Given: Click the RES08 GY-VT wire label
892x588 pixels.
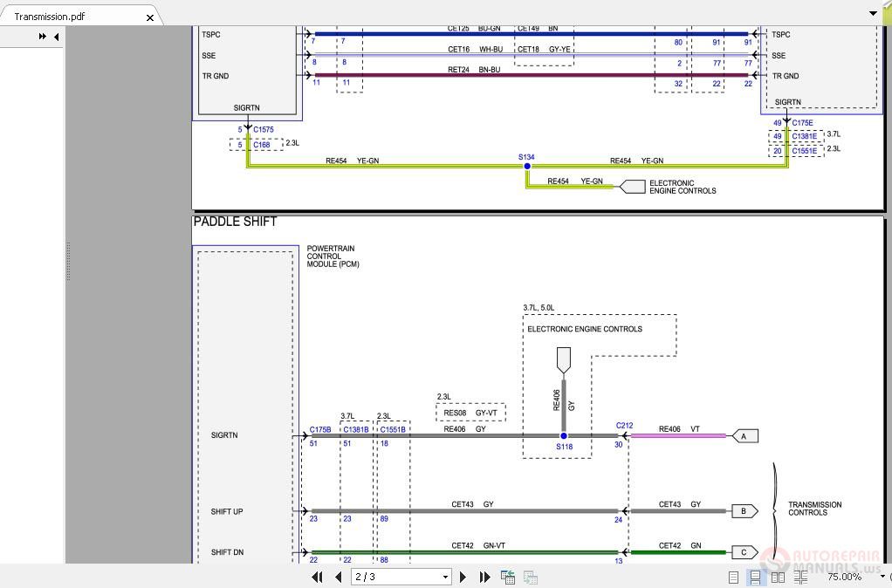Looking at the screenshot, I should [470, 413].
